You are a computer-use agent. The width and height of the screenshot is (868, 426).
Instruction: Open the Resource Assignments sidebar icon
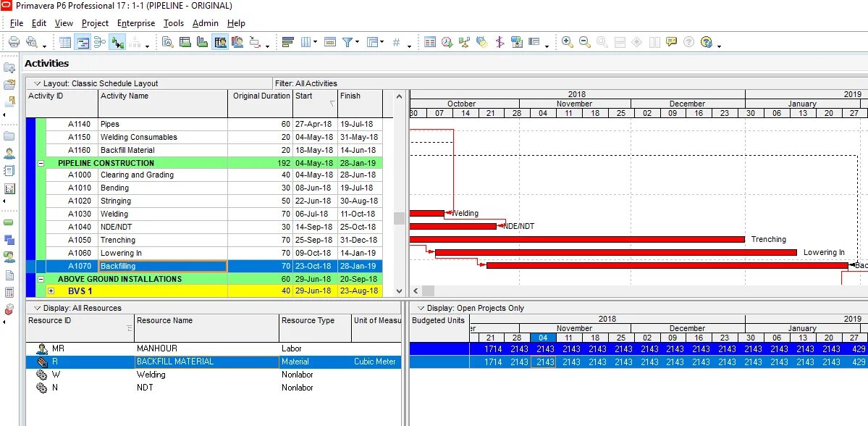pos(9,257)
